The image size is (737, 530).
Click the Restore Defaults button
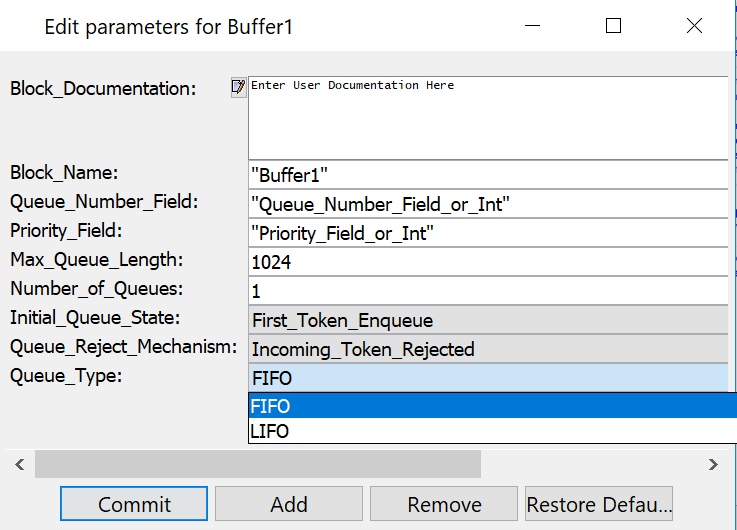coord(599,504)
